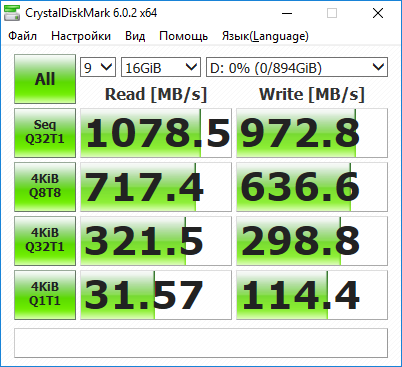Click the Read [MB/s] column header
Screen dimensions: 402x367
pos(156,94)
